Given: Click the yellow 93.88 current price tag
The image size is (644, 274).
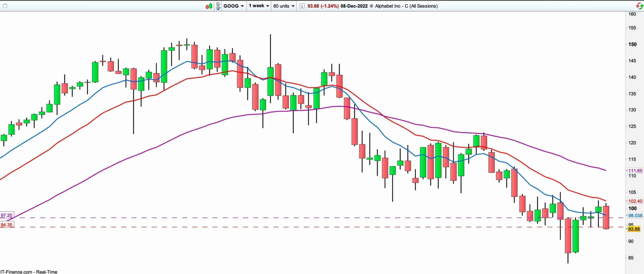Looking at the screenshot, I should click(634, 229).
